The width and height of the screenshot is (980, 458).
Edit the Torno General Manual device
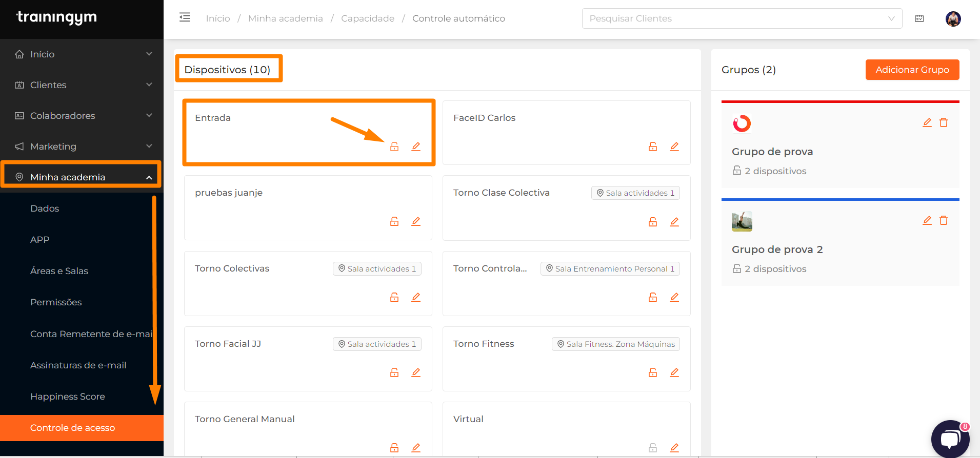pos(416,448)
